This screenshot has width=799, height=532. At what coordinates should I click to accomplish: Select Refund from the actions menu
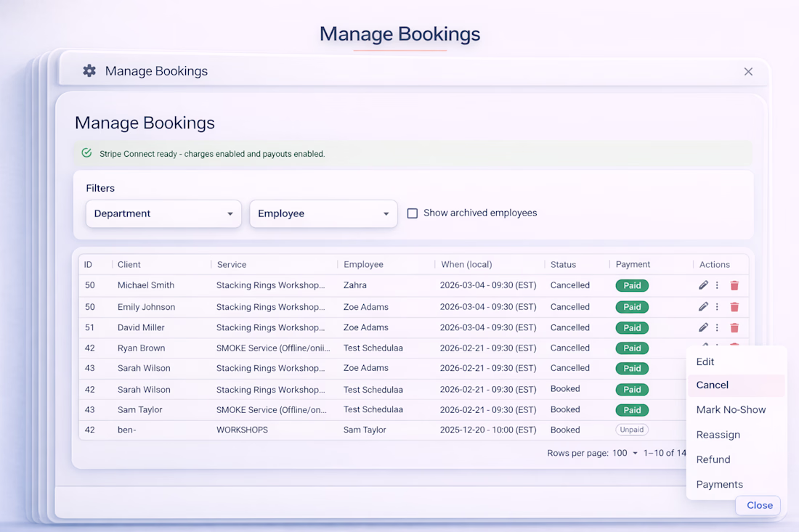pyautogui.click(x=713, y=459)
